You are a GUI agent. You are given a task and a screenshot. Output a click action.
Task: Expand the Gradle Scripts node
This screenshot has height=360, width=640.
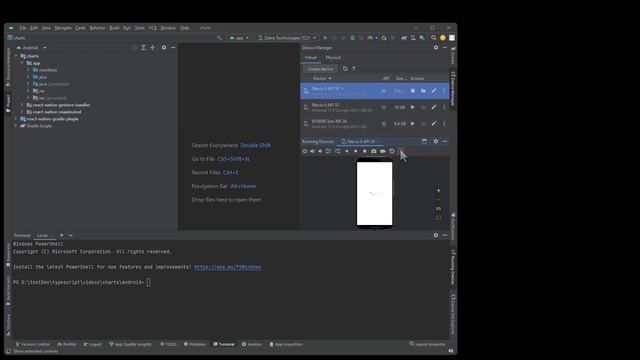[16, 126]
